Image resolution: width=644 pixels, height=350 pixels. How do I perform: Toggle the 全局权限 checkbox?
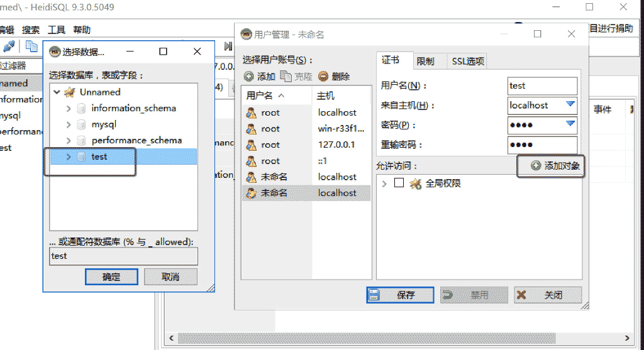click(x=399, y=183)
